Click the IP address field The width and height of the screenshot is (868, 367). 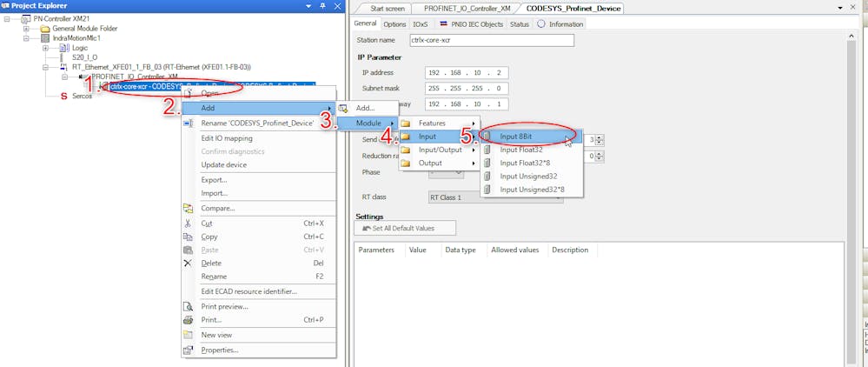(467, 73)
